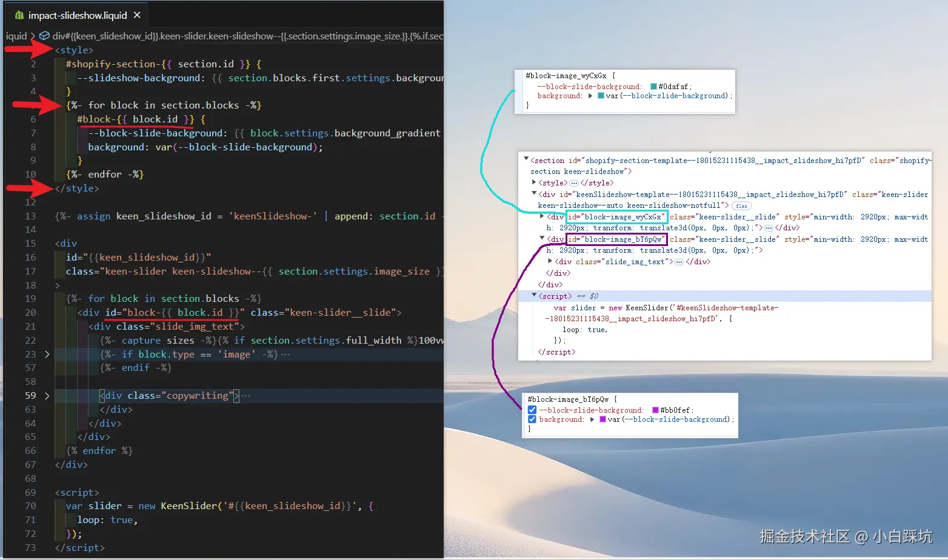This screenshot has width=948, height=560.
Task: Open the #bb0fef purple color swatch
Action: (655, 410)
